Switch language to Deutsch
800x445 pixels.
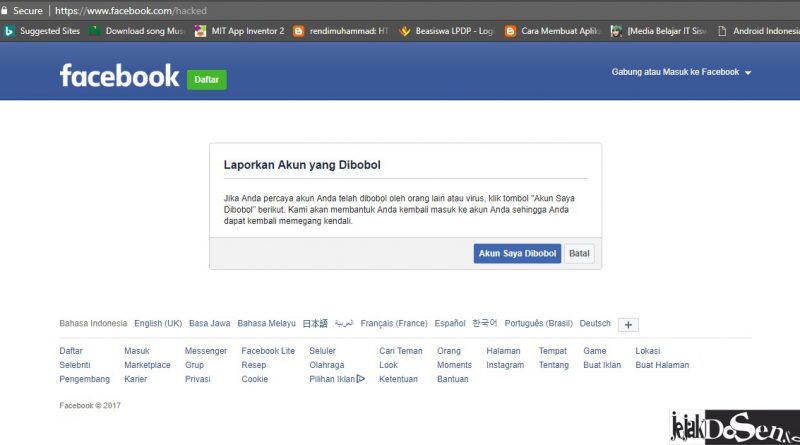click(x=595, y=324)
